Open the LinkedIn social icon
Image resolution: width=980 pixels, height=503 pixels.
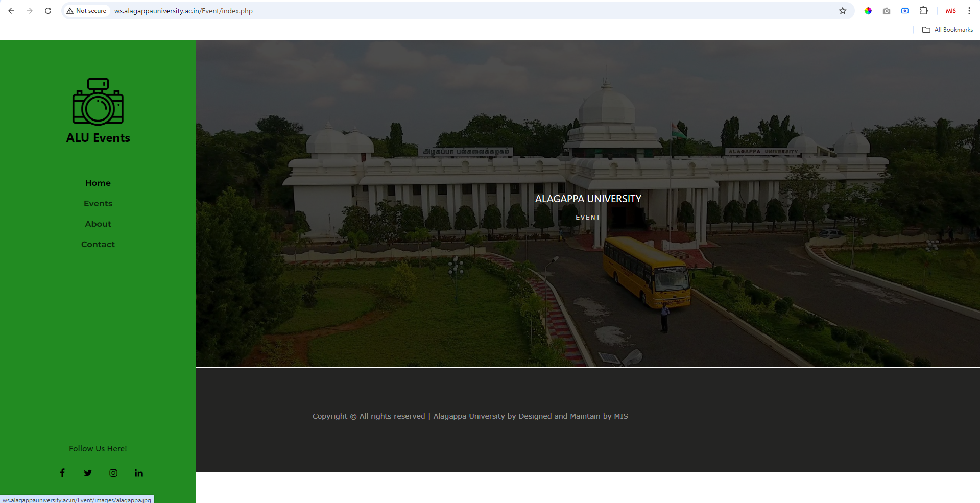coord(139,473)
